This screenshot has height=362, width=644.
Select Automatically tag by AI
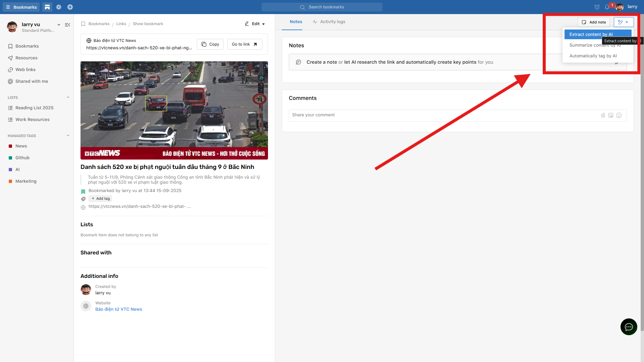click(x=593, y=56)
